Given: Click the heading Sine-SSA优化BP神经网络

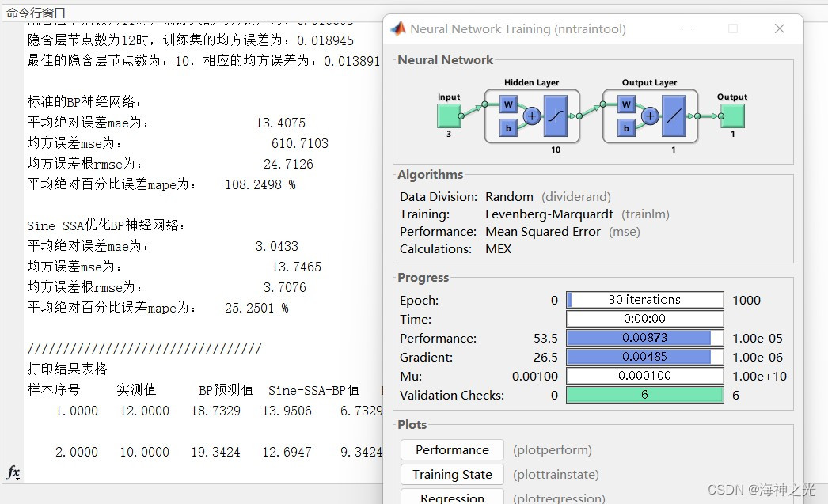Looking at the screenshot, I should [x=105, y=225].
